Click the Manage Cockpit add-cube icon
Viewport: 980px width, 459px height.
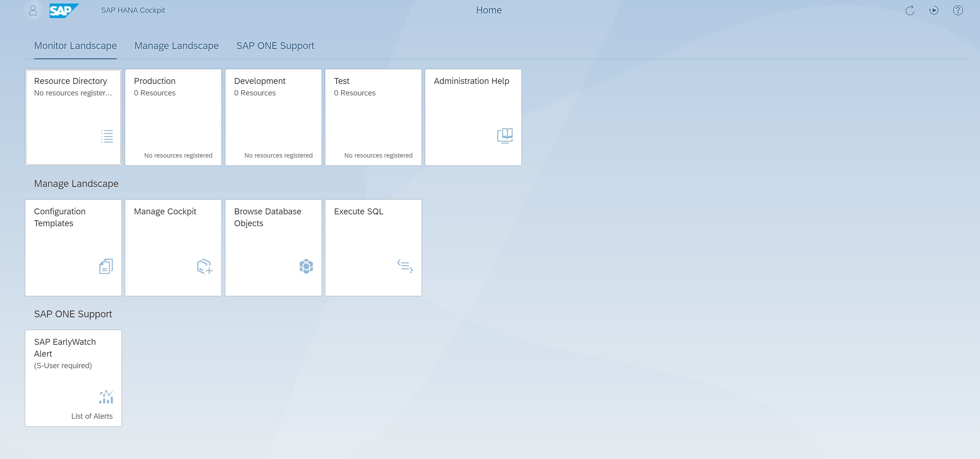205,266
